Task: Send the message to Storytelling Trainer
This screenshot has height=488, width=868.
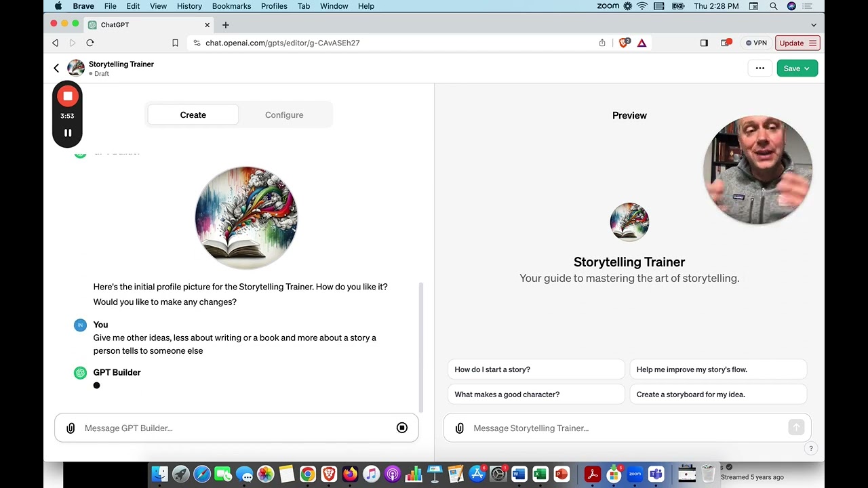Action: click(x=795, y=427)
